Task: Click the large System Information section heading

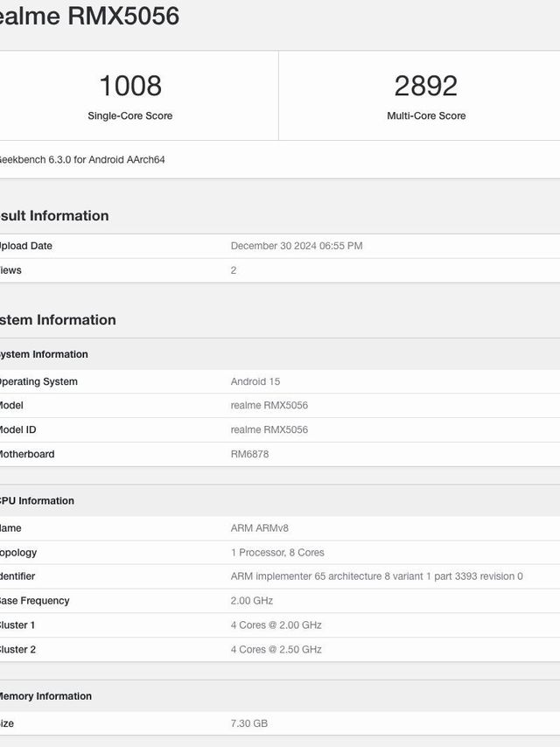Action: coord(58,319)
